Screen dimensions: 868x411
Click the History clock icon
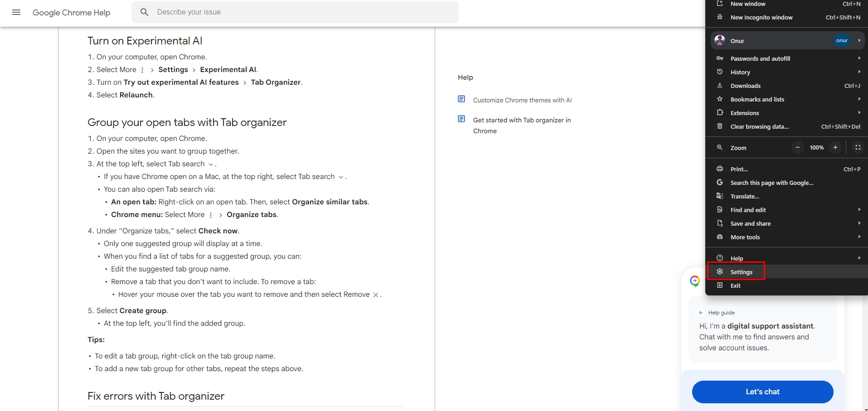(x=720, y=72)
